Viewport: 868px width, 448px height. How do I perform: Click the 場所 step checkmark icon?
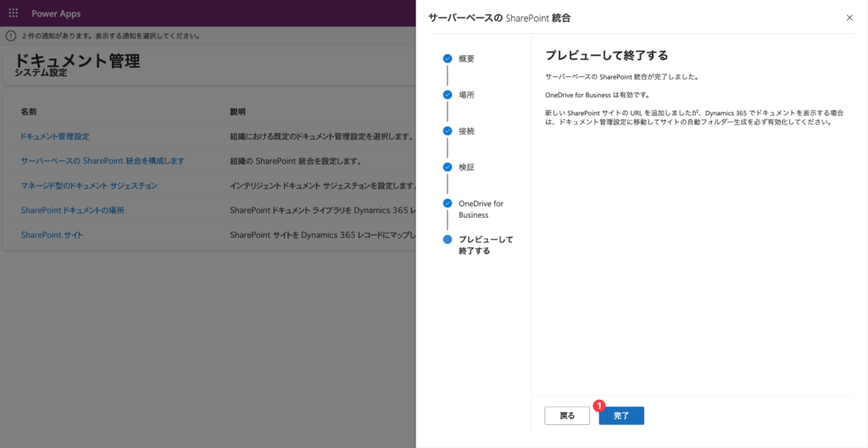pyautogui.click(x=448, y=95)
